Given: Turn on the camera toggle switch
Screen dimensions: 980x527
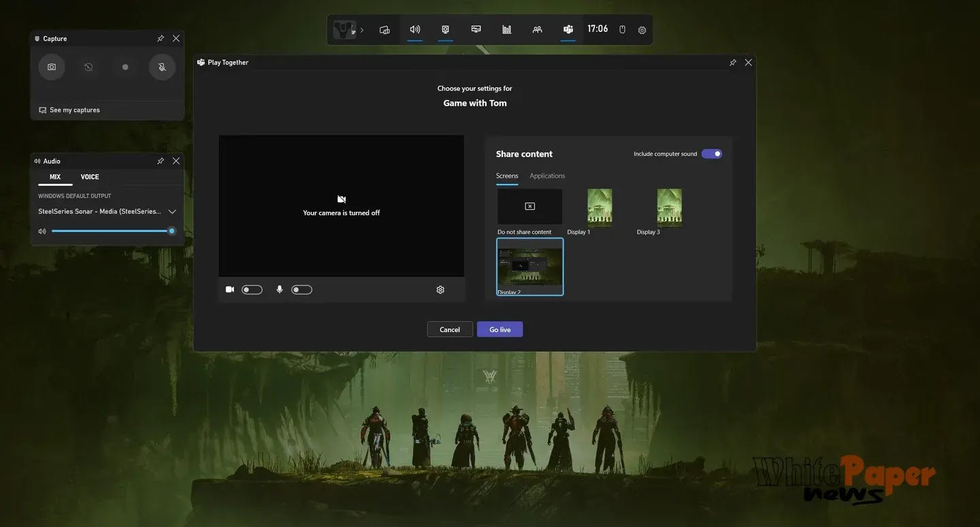Looking at the screenshot, I should tap(252, 290).
